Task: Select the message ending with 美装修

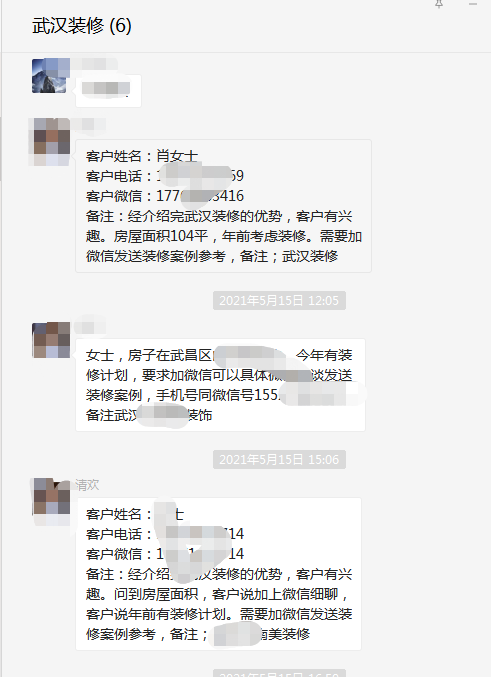Action: pyautogui.click(x=218, y=574)
